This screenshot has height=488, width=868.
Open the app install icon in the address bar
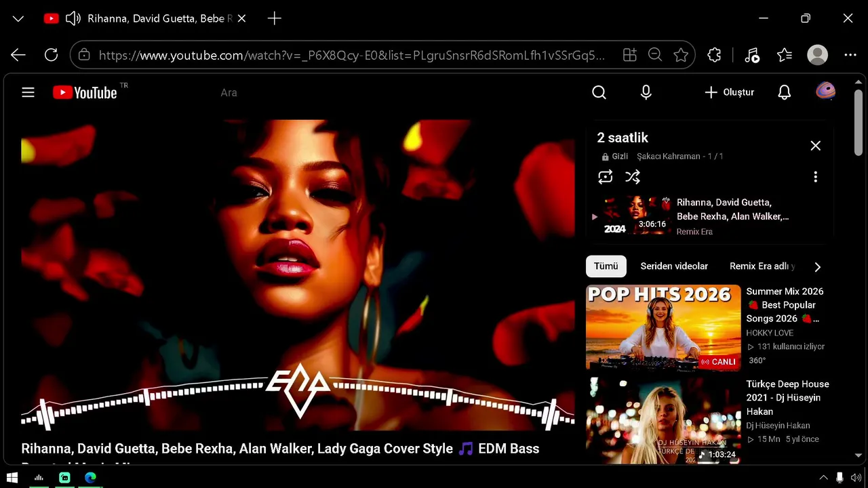630,55
